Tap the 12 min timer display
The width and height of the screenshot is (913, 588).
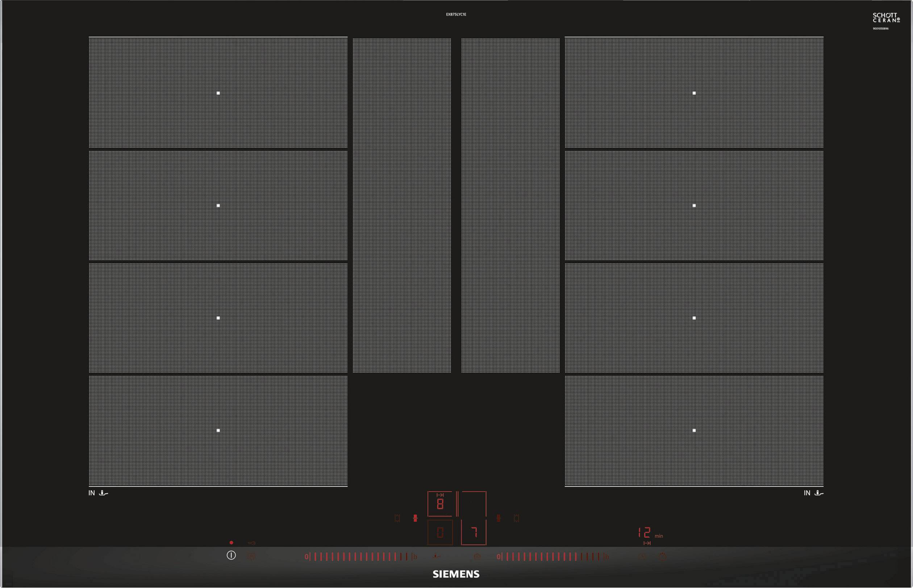(x=645, y=533)
